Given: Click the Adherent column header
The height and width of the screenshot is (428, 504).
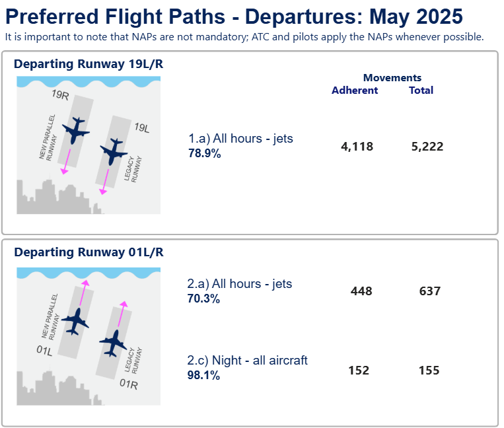Looking at the screenshot, I should [355, 90].
